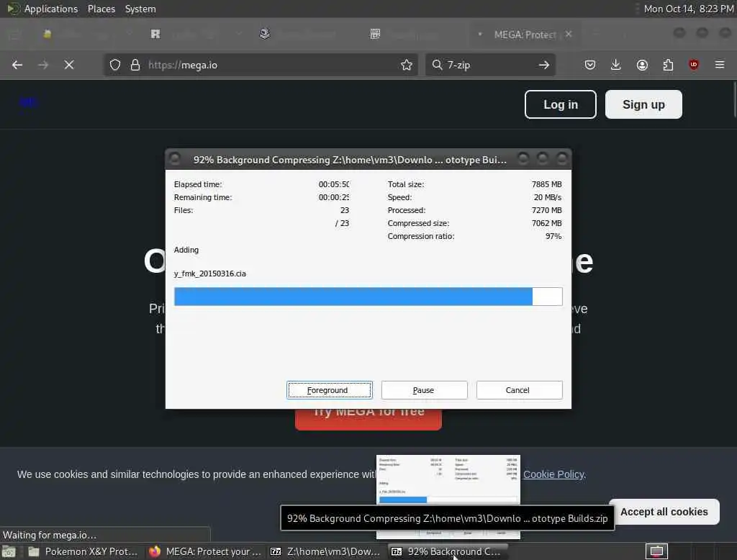Open the Firefox downloads panel
This screenshot has width=737, height=560.
point(616,65)
